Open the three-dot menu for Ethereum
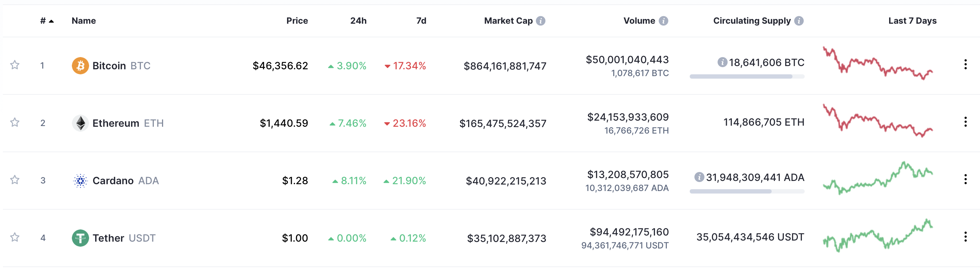 pos(966,122)
